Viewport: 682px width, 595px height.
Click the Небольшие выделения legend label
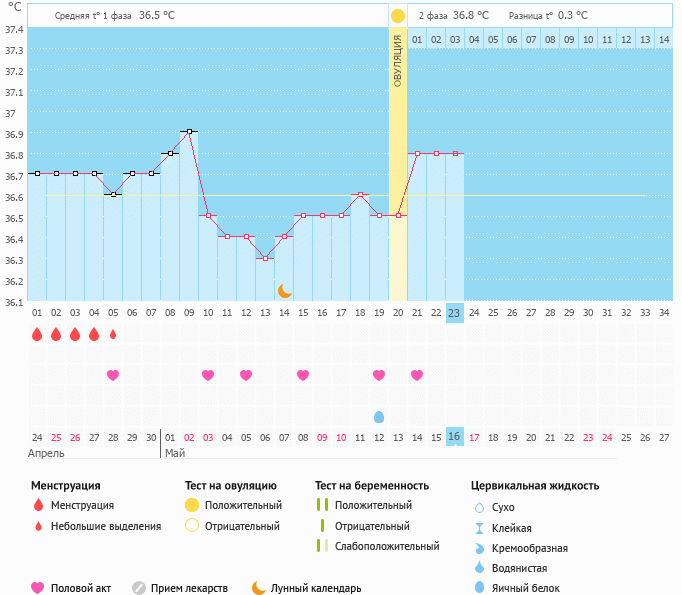[x=106, y=526]
